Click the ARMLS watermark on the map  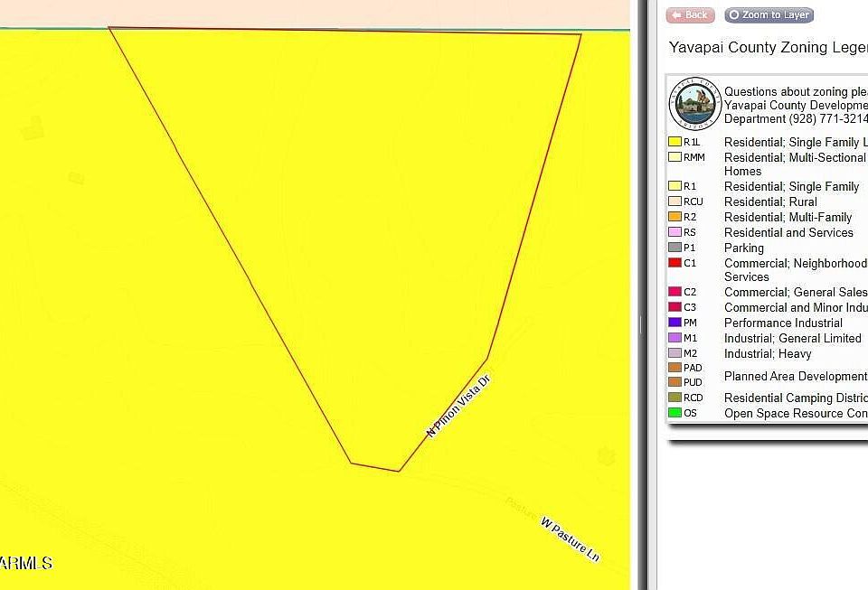(x=26, y=564)
